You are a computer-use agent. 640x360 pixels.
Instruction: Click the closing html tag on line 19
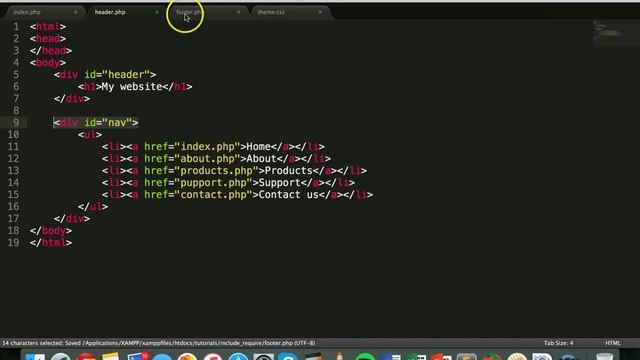pos(51,243)
